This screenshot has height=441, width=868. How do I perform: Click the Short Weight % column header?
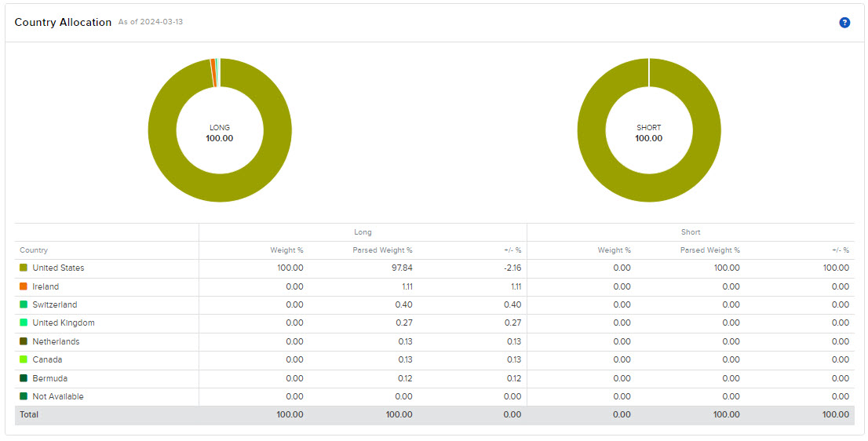(x=615, y=250)
